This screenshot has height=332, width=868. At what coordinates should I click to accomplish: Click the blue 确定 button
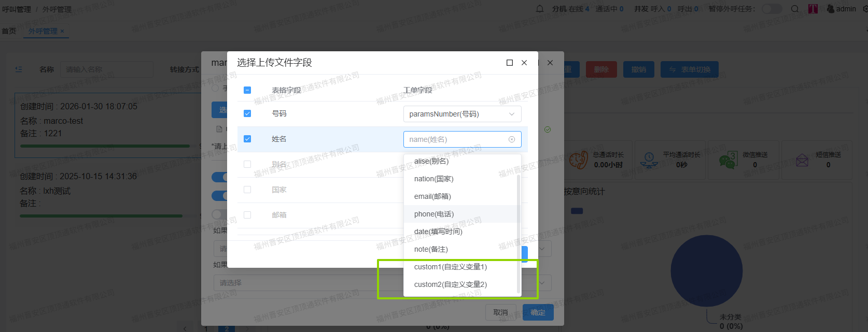tap(538, 312)
